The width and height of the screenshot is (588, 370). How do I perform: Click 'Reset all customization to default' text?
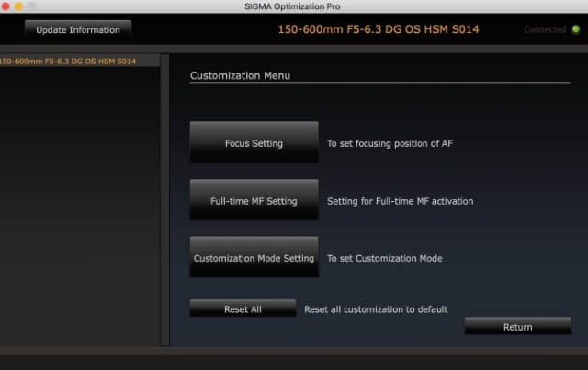click(376, 309)
